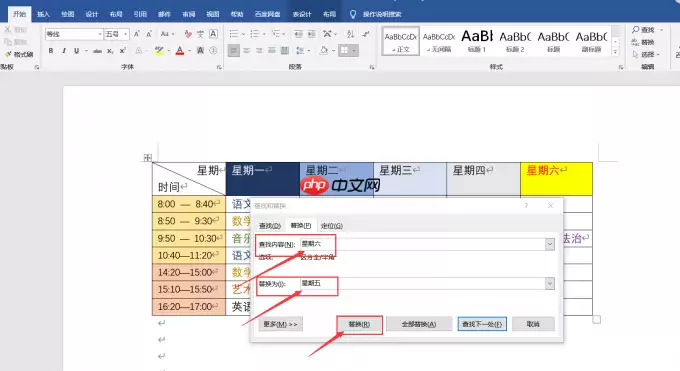Decrease paragraph indent
This screenshot has height=371, width=680.
[298, 34]
